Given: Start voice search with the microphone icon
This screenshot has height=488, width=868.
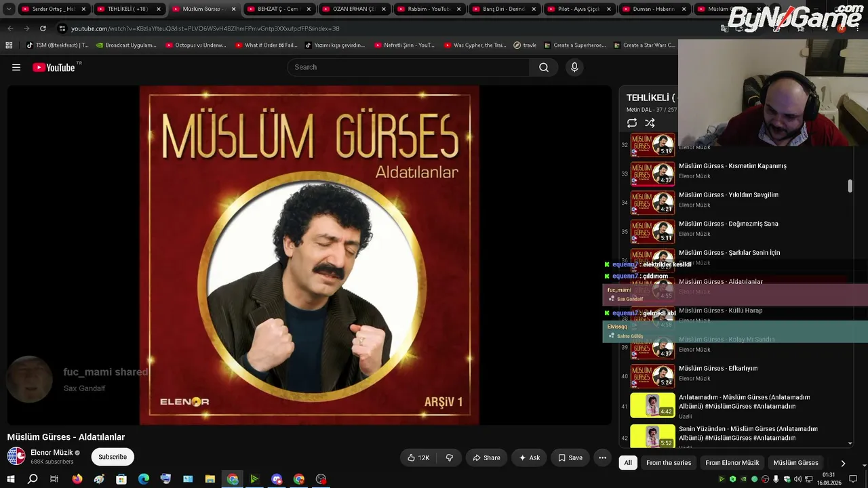Looking at the screenshot, I should [574, 67].
